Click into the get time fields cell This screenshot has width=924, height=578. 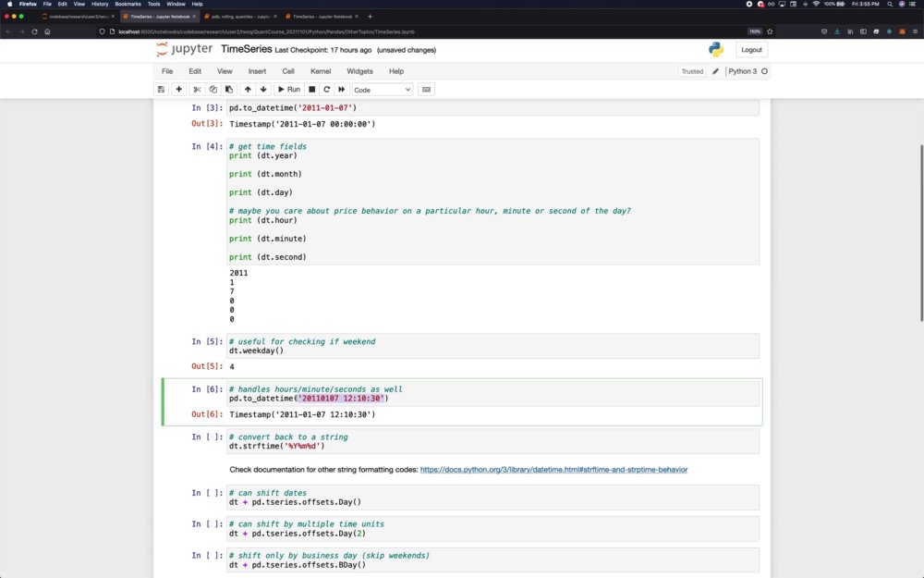[x=492, y=202]
